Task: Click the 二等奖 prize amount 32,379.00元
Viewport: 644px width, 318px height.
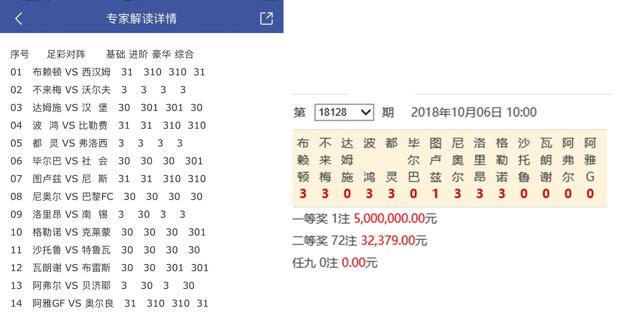Action: click(394, 240)
